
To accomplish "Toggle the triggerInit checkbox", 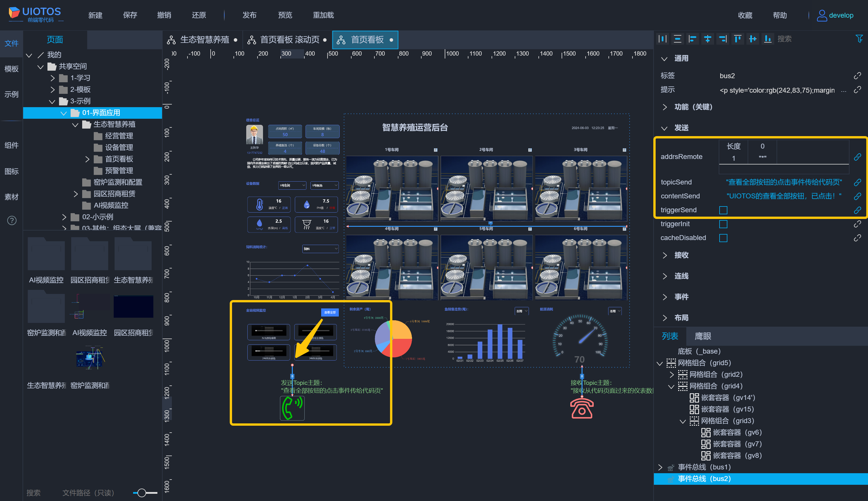I will pos(723,224).
